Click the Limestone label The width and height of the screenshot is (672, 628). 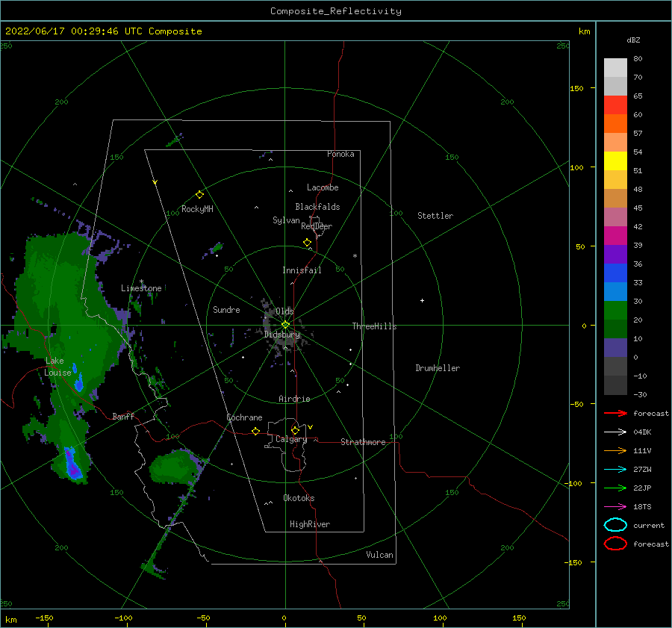click(141, 288)
